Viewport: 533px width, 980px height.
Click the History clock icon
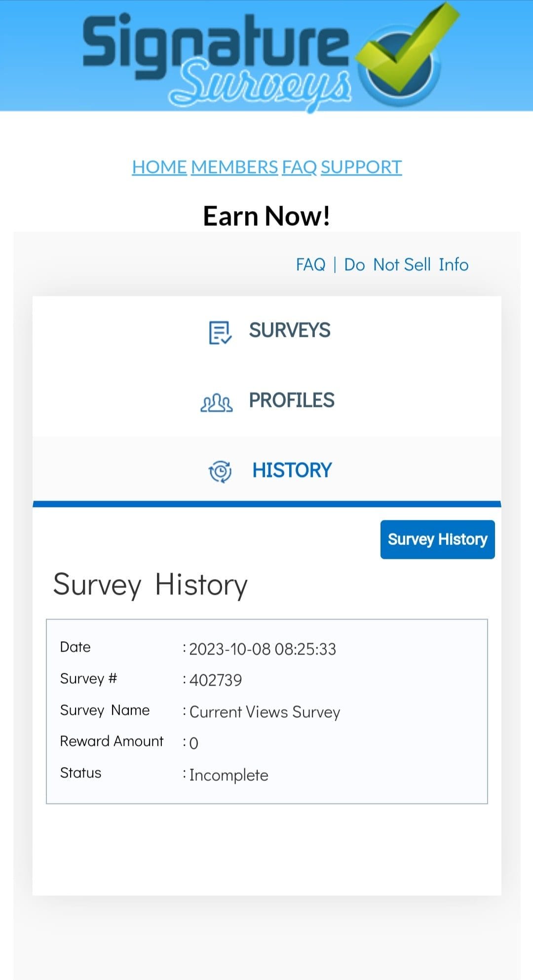pos(220,472)
